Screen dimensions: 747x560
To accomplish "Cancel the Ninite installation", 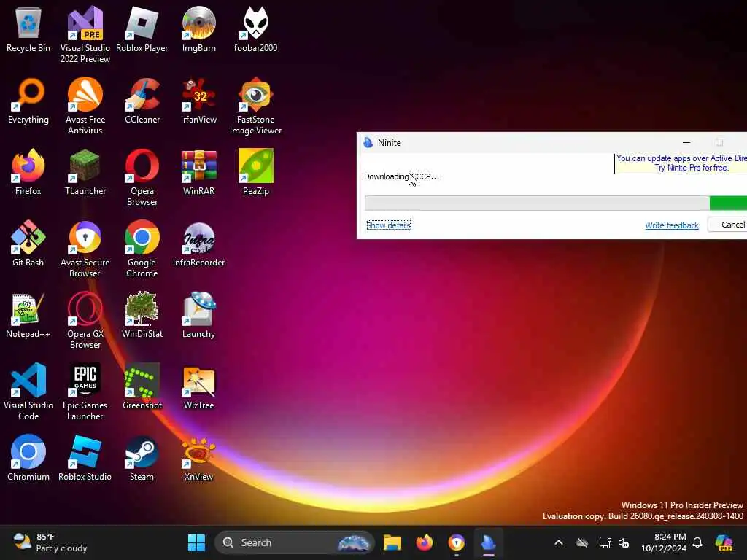I will (727, 225).
